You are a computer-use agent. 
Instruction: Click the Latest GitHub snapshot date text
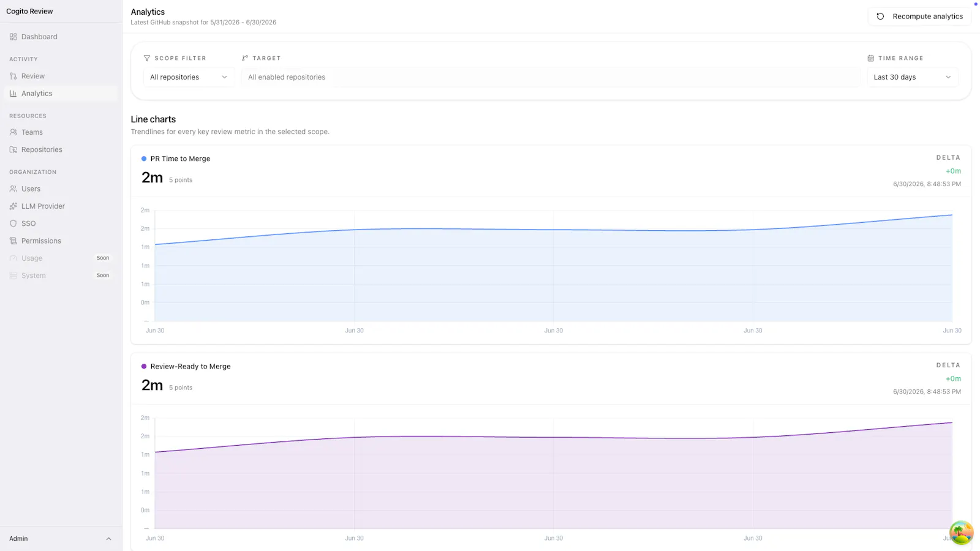(x=203, y=22)
